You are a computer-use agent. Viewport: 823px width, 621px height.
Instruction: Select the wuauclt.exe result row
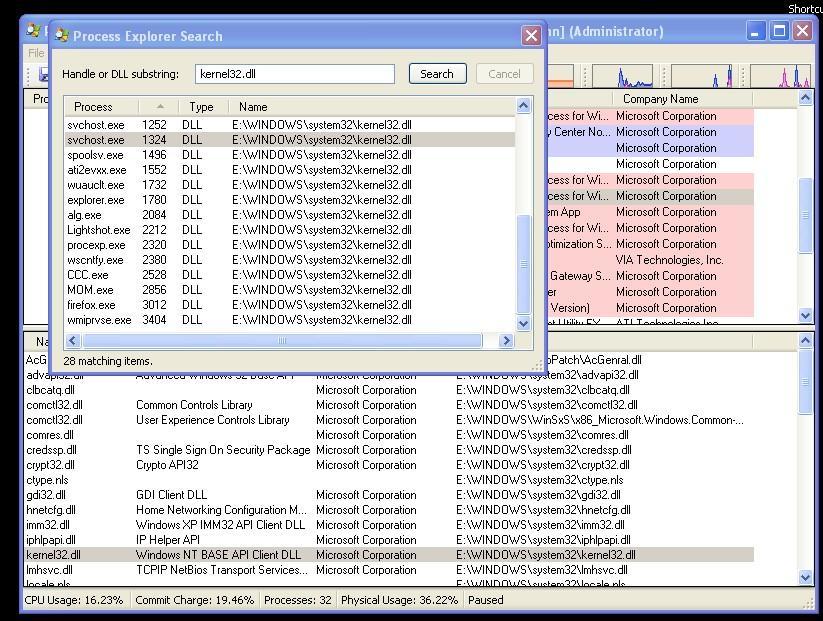[x=290, y=185]
